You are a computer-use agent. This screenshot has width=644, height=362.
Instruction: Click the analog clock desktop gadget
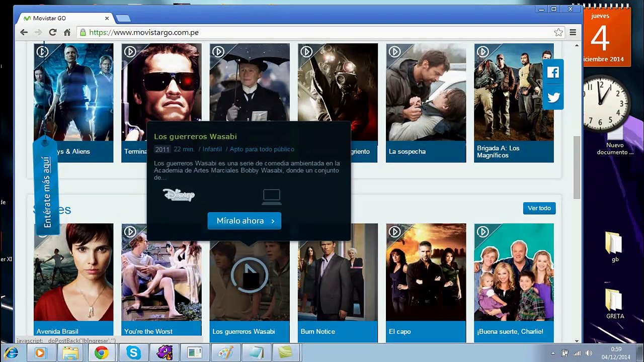(606, 104)
